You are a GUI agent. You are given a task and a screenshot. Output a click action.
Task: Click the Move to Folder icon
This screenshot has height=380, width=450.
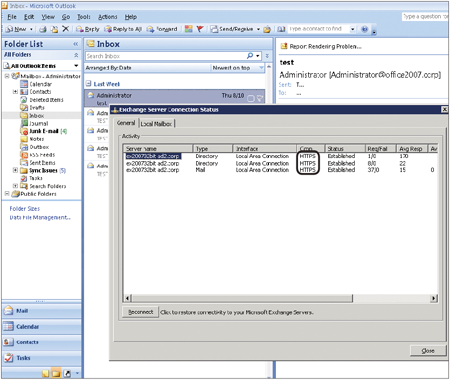point(54,29)
